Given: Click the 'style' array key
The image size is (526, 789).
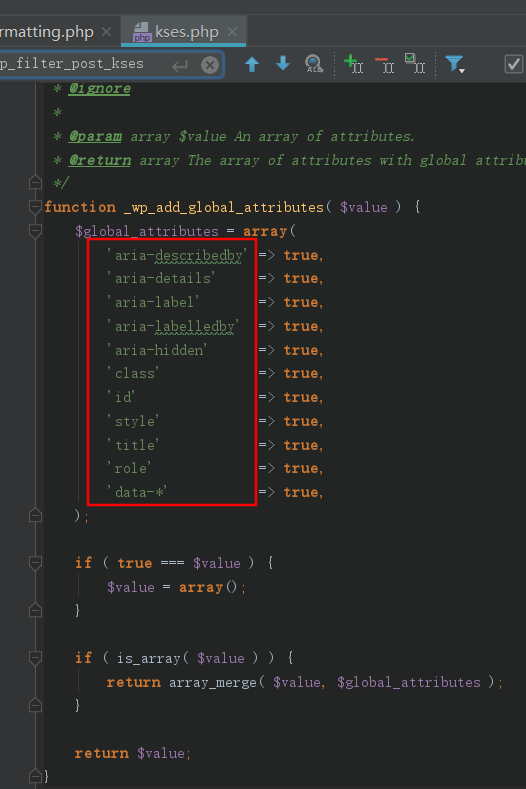Looking at the screenshot, I should [133, 421].
